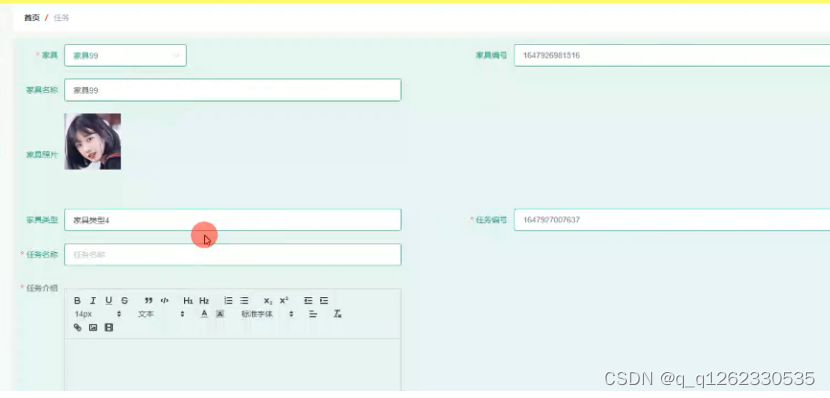The image size is (830, 398).
Task: Focus the 家具类型 input field
Action: point(233,220)
